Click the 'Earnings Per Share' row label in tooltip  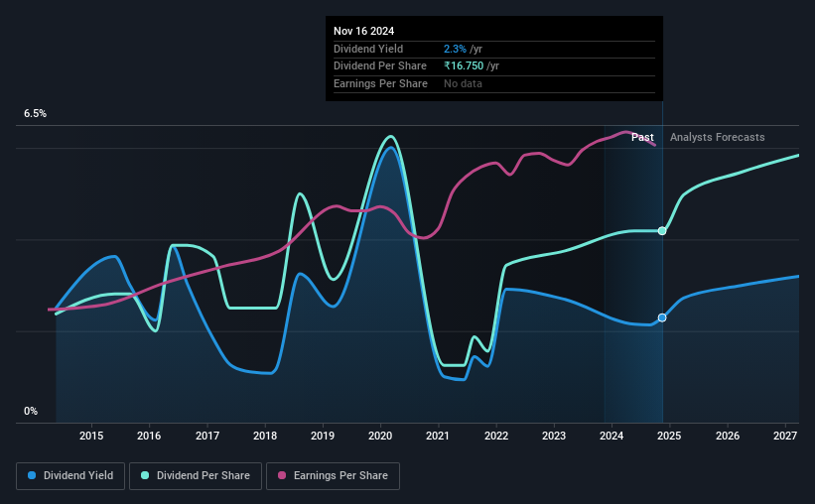click(380, 83)
